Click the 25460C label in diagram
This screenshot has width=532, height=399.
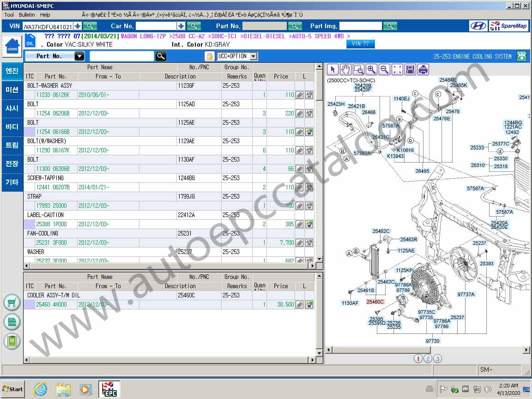pyautogui.click(x=375, y=302)
